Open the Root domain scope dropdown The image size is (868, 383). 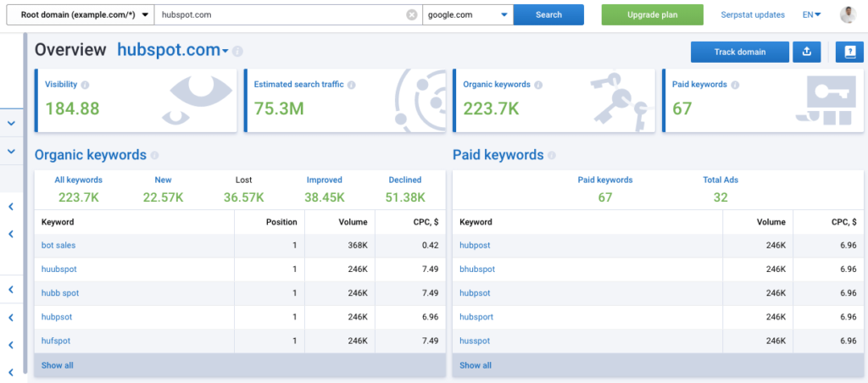[x=81, y=15]
